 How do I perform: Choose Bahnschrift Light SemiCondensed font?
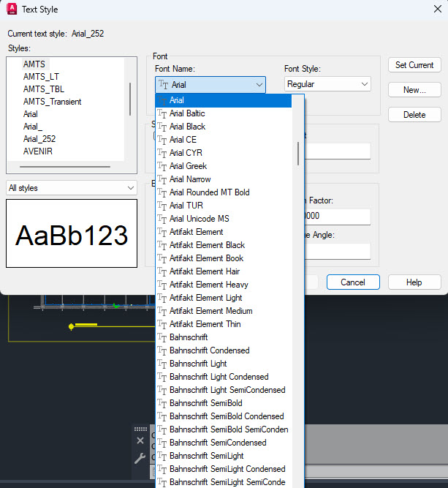pos(224,390)
